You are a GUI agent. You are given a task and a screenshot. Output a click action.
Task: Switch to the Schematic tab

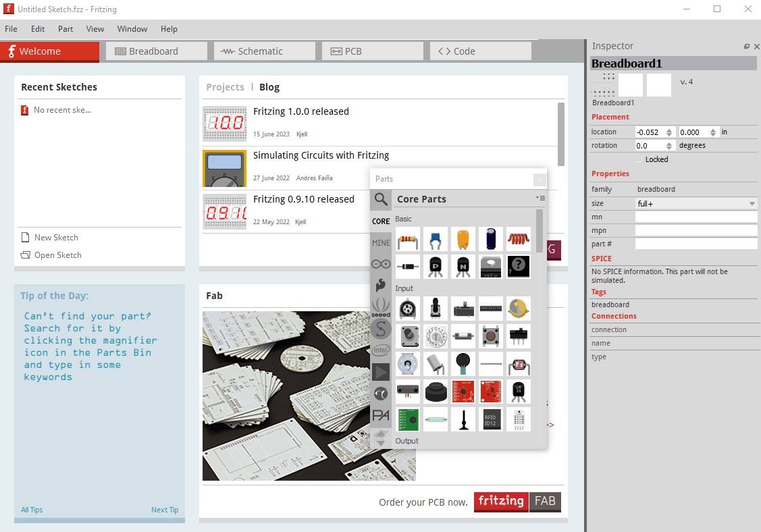[265, 51]
